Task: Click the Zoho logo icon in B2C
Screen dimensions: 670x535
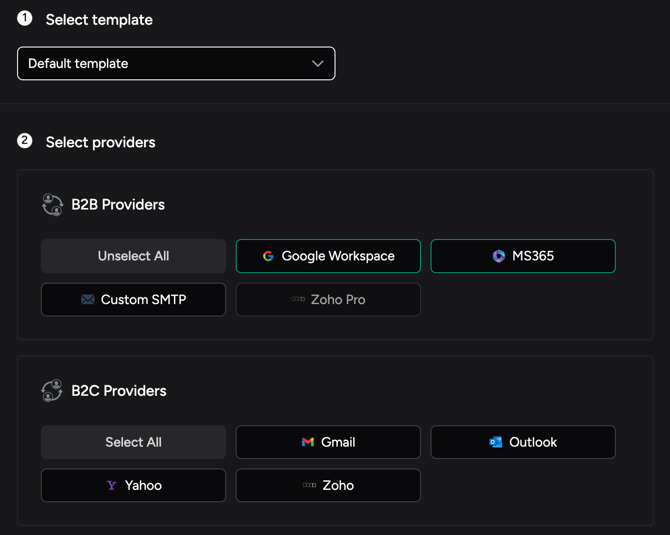Action: 309,485
